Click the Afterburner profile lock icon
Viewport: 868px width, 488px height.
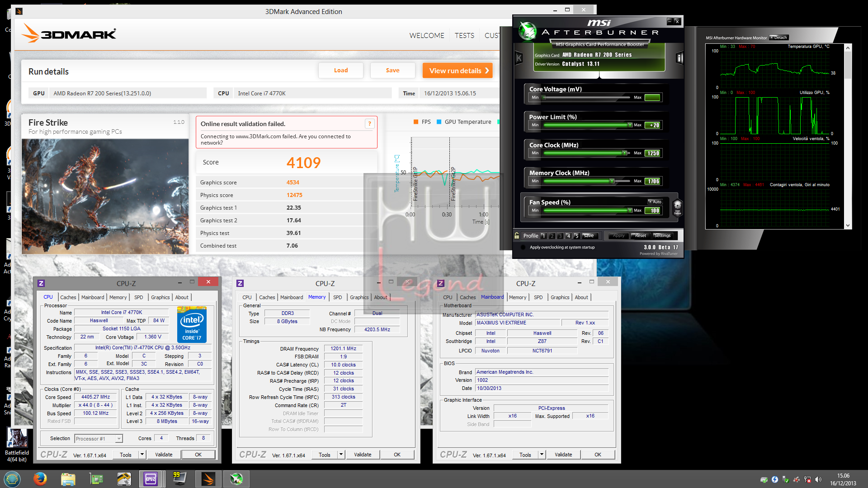coord(517,235)
